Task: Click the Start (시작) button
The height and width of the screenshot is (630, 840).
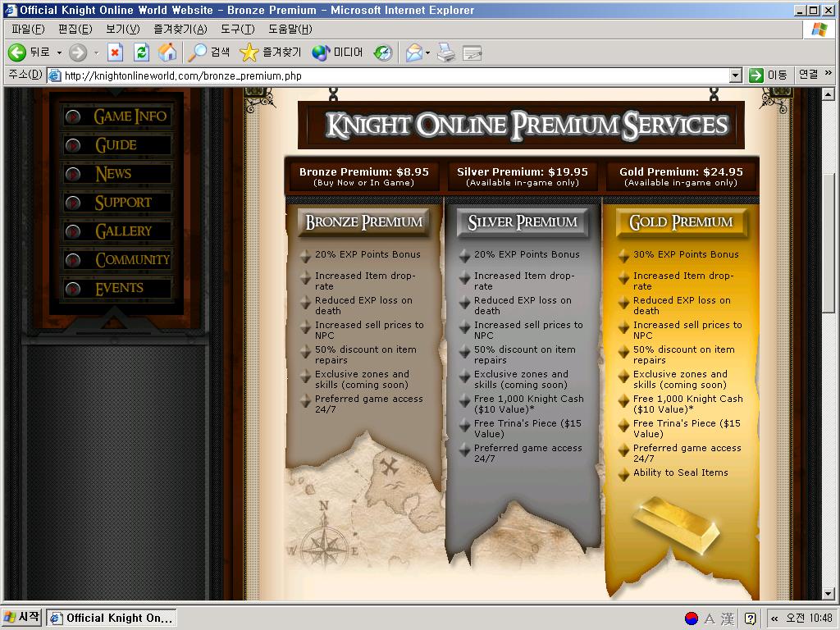Action: point(21,619)
